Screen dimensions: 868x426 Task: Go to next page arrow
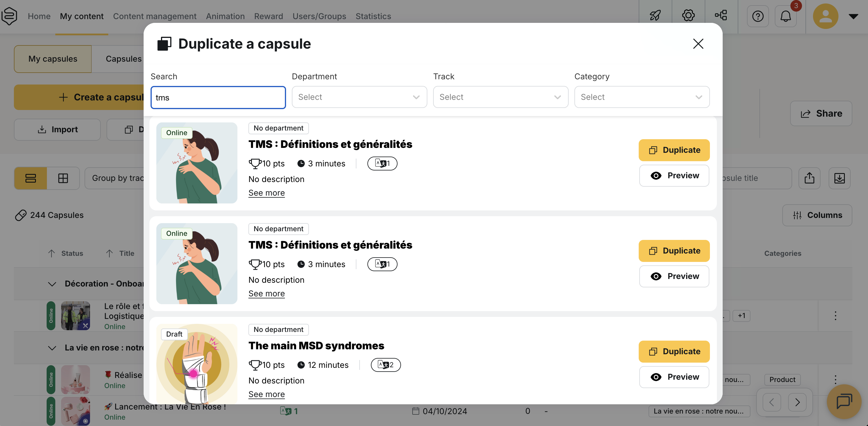797,402
